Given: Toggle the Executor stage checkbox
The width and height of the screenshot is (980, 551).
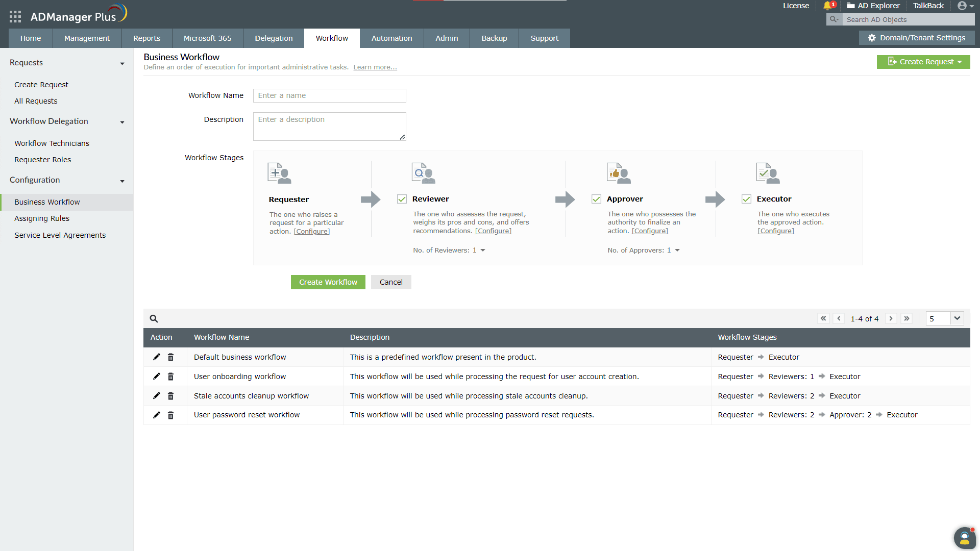Looking at the screenshot, I should pos(746,199).
